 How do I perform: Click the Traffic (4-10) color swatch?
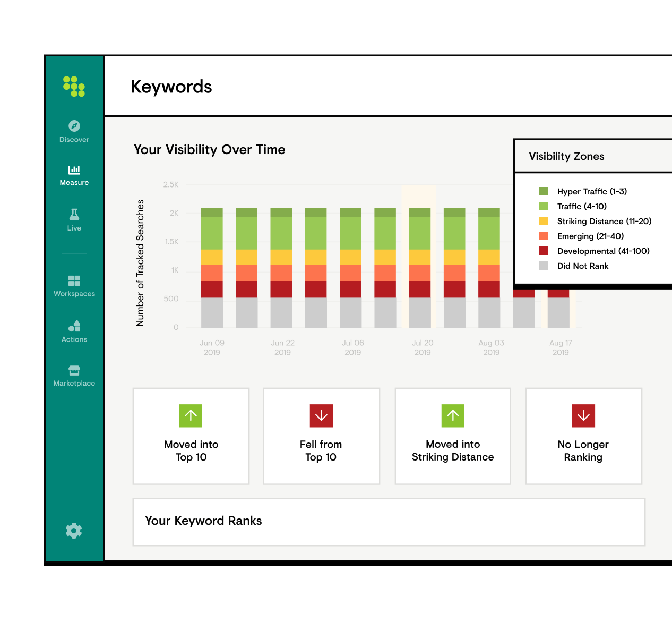[544, 206]
